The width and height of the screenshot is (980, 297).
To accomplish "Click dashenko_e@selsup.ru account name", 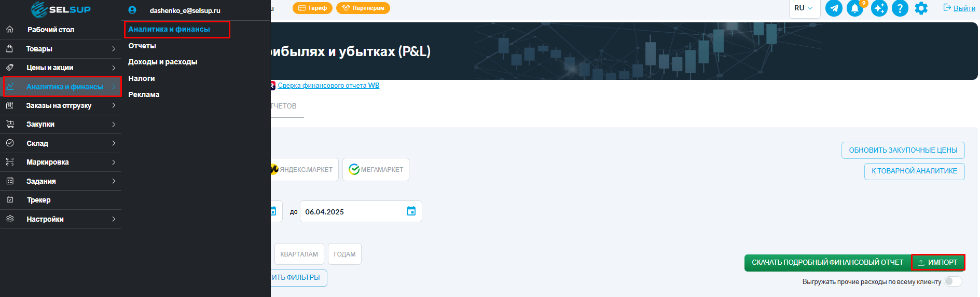I will click(x=185, y=10).
